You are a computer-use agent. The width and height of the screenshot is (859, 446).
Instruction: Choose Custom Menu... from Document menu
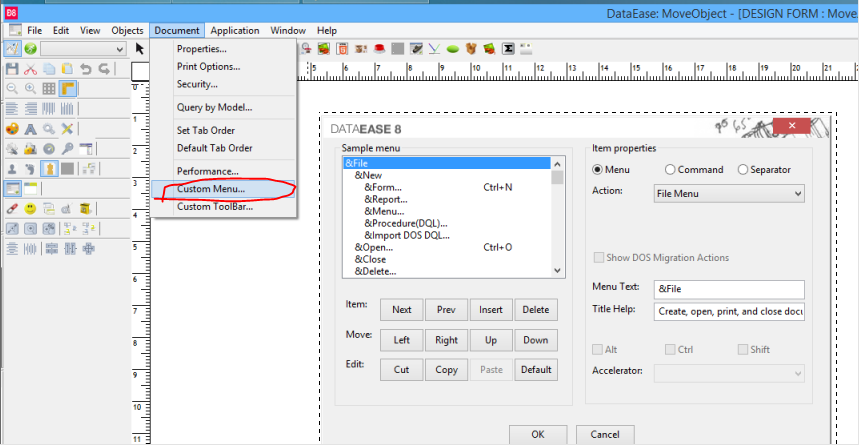[224, 189]
